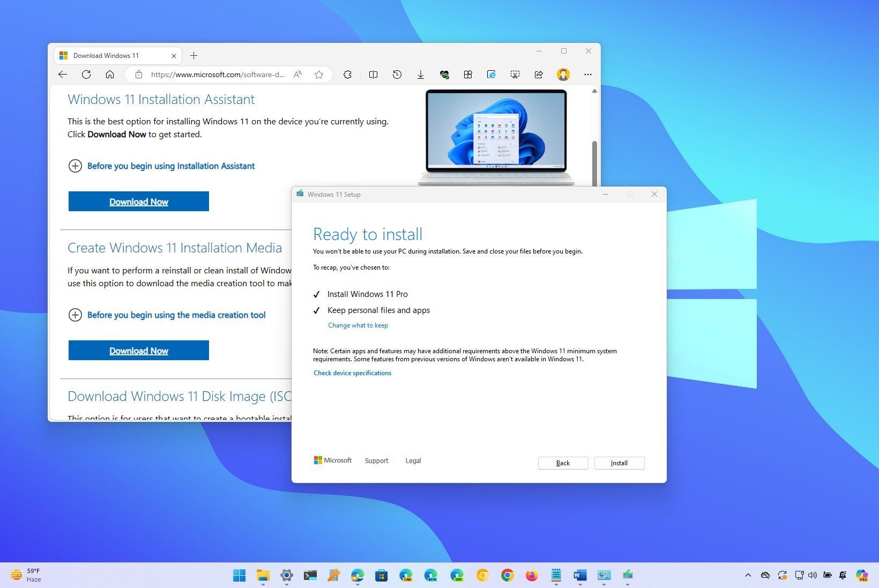Launch Firefox from the taskbar
The image size is (879, 588).
click(531, 575)
